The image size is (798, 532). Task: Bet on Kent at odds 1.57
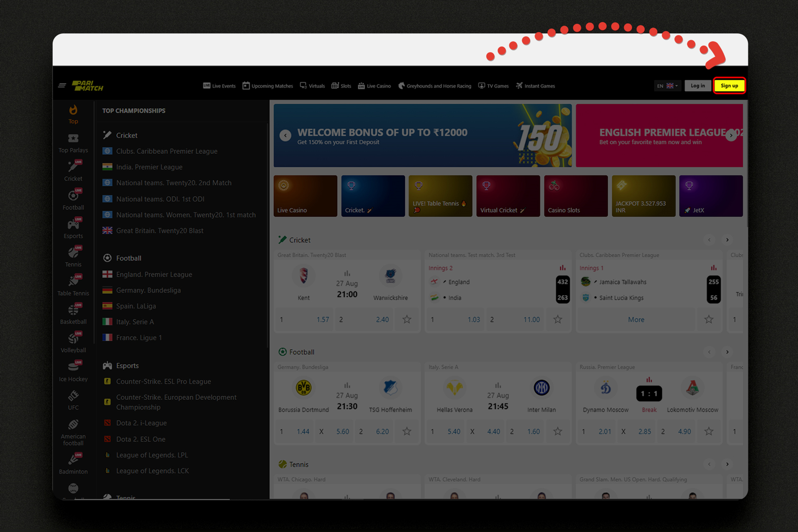(305, 319)
